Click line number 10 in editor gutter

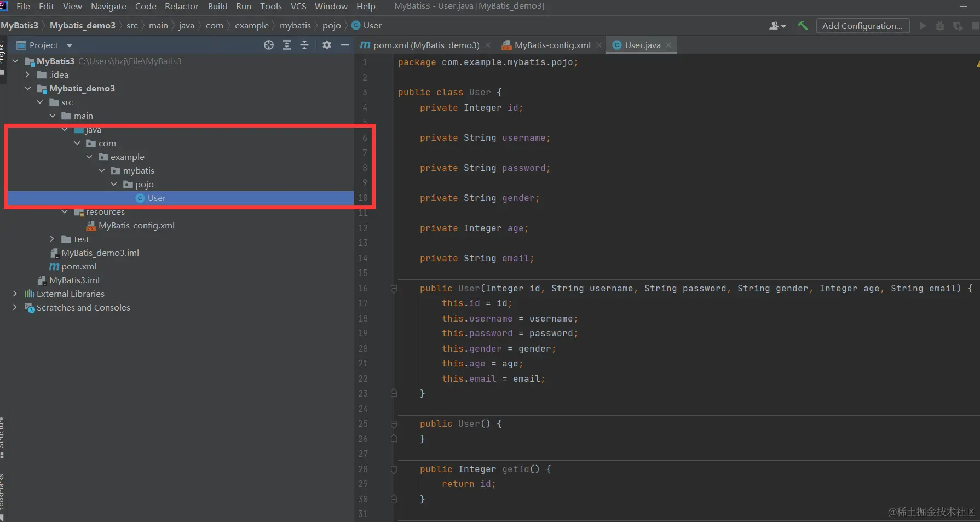(x=363, y=198)
